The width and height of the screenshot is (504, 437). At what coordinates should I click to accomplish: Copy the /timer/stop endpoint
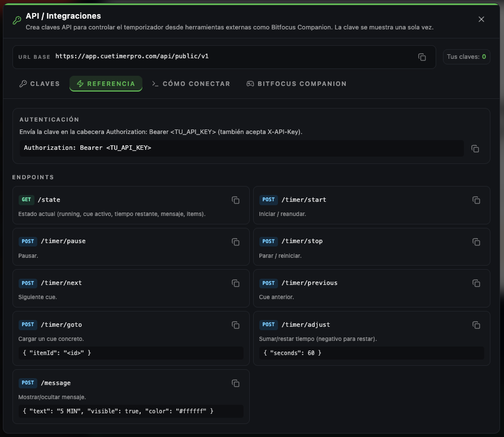click(x=476, y=242)
